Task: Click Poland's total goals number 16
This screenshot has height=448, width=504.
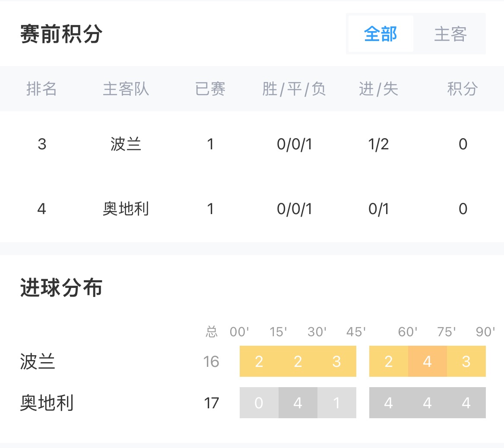Action: tap(211, 361)
